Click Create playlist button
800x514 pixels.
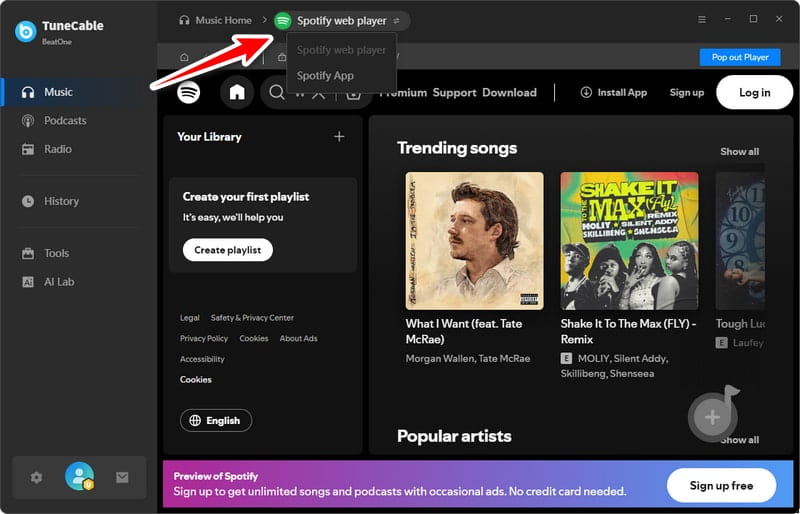[x=228, y=250]
